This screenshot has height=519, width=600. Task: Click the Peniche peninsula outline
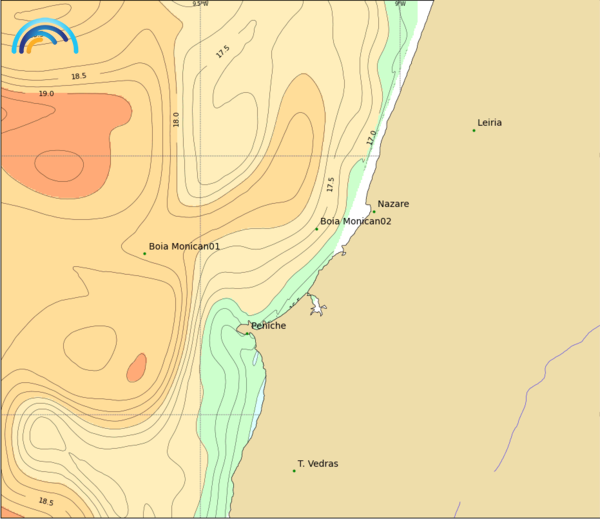pyautogui.click(x=244, y=328)
